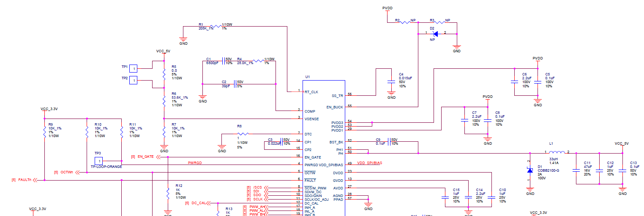
Task: Click the PWM_AH red signal label
Action: coord(257,206)
